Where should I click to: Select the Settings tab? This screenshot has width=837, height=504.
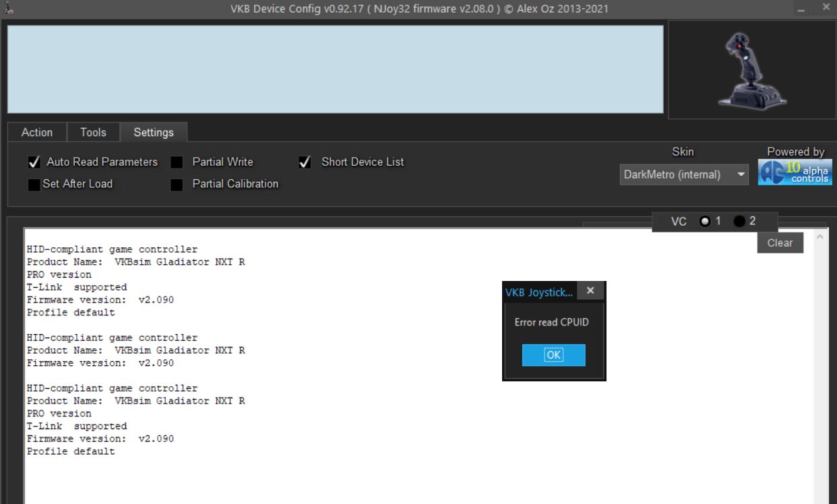154,132
